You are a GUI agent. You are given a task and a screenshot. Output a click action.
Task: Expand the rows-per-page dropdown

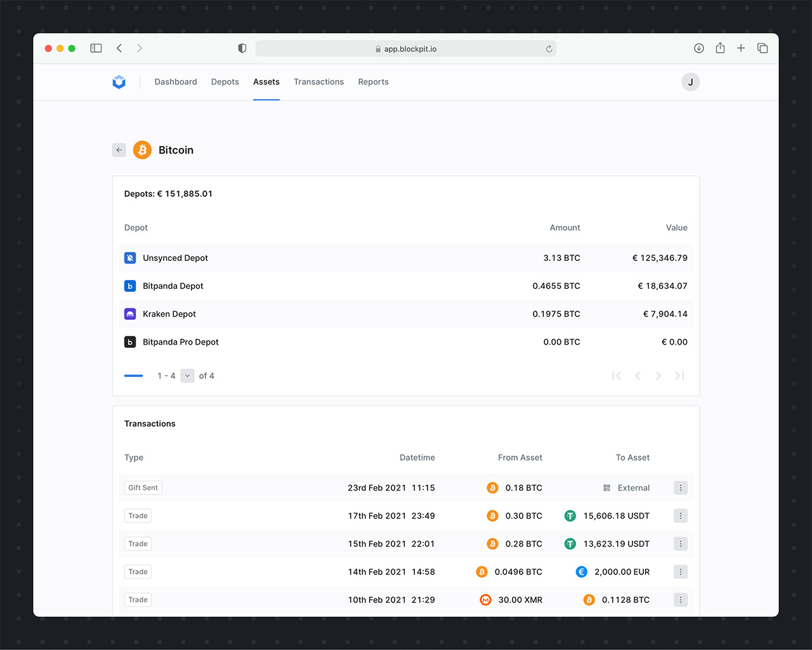coord(187,376)
